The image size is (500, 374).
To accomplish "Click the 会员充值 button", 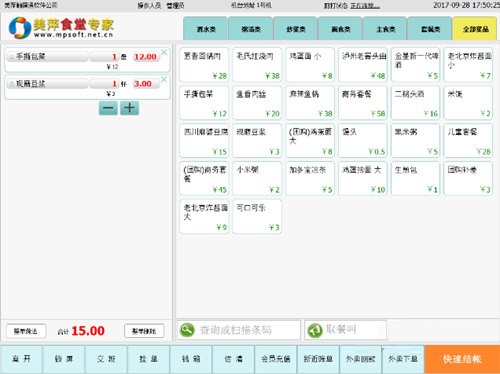I will 276,359.
